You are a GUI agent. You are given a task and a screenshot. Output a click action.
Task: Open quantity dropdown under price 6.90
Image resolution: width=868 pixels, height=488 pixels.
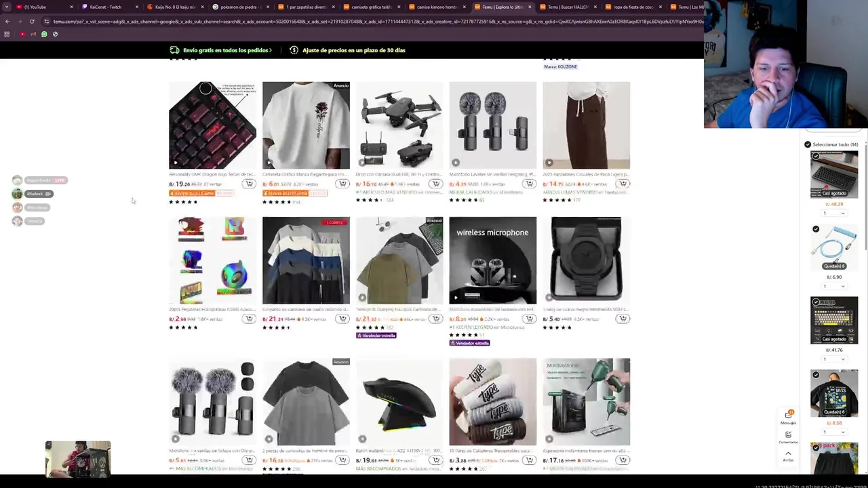click(x=833, y=286)
